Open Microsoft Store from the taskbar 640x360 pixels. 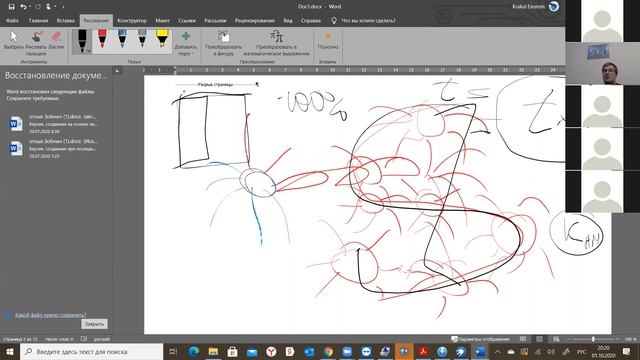click(232, 351)
